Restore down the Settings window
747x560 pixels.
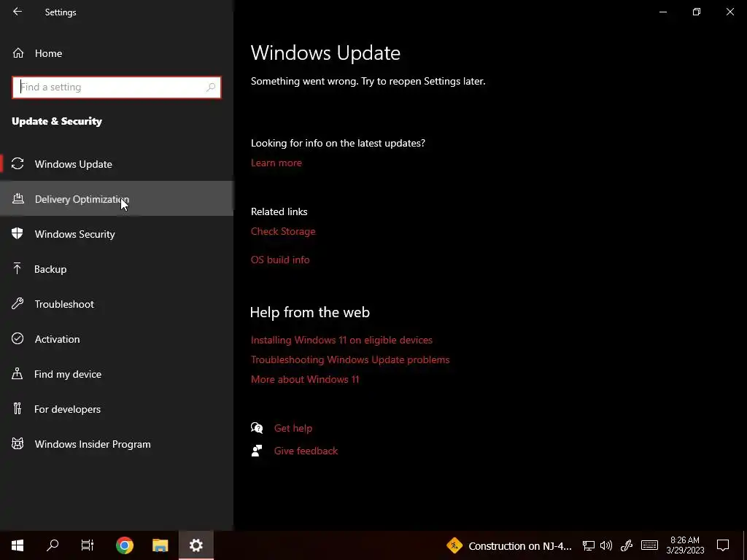click(697, 12)
